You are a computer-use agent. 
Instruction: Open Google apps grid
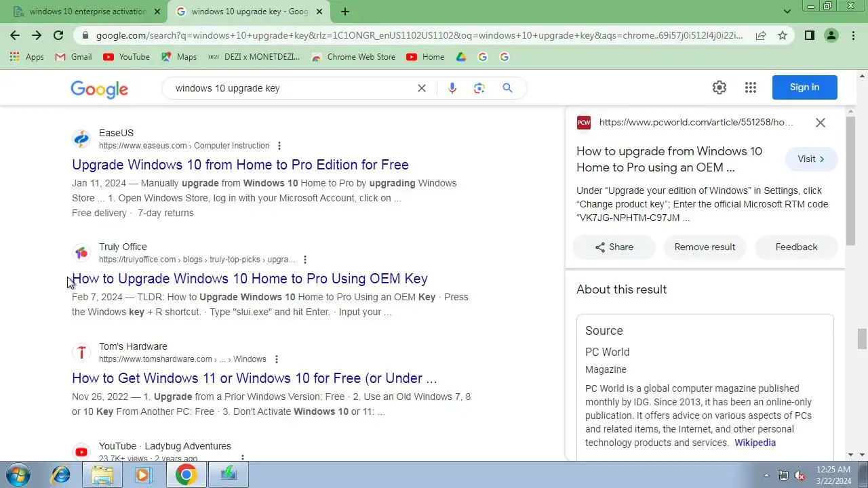[x=750, y=87]
